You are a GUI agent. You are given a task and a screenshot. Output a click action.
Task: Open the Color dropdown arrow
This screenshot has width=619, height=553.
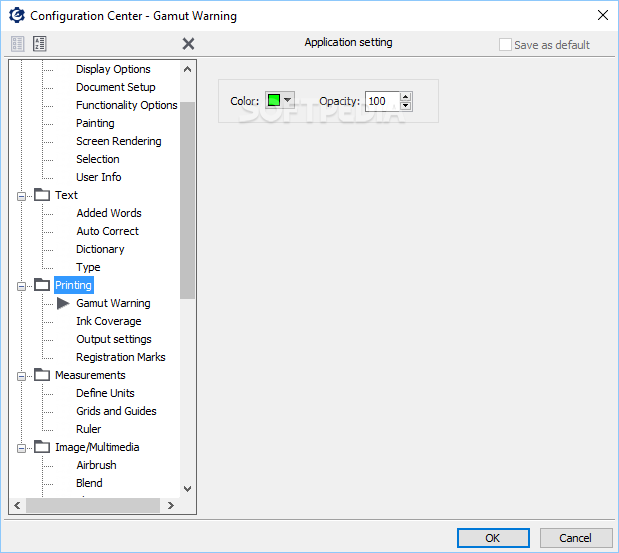click(288, 100)
